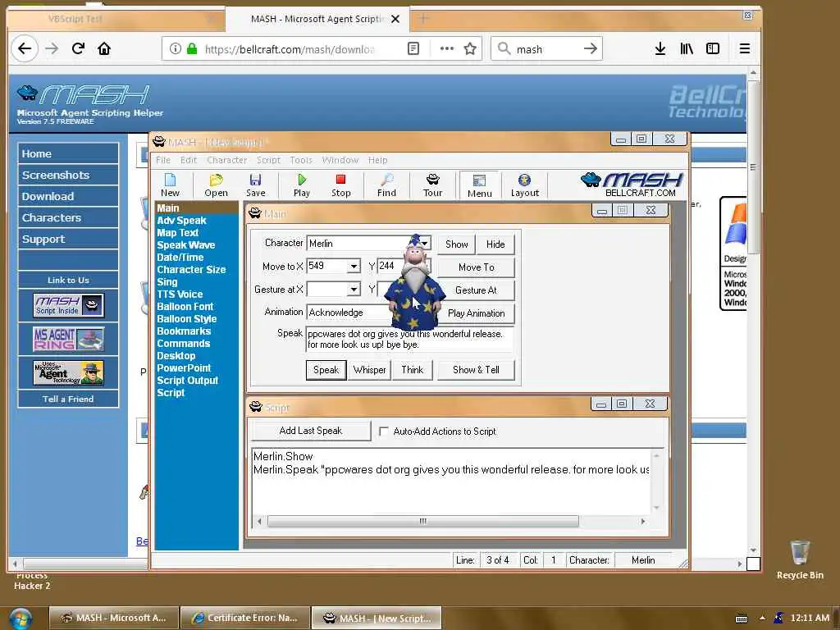Toggle Firefox reader view icon
This screenshot has width=840, height=630.
[x=413, y=48]
